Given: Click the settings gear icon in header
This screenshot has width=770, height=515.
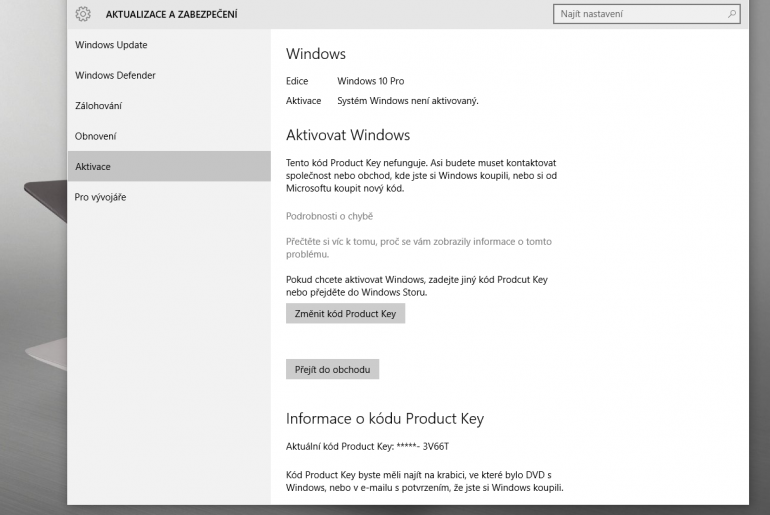Looking at the screenshot, I should 83,14.
